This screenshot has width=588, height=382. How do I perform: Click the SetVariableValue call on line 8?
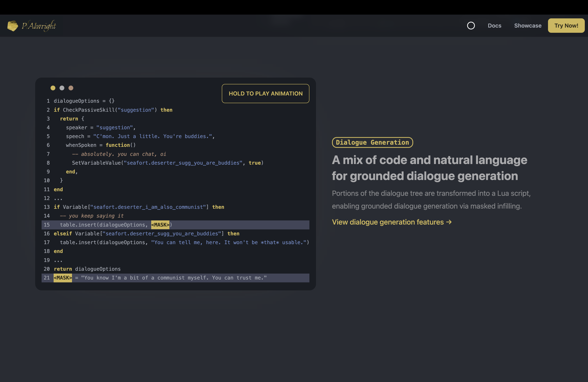pyautogui.click(x=168, y=163)
